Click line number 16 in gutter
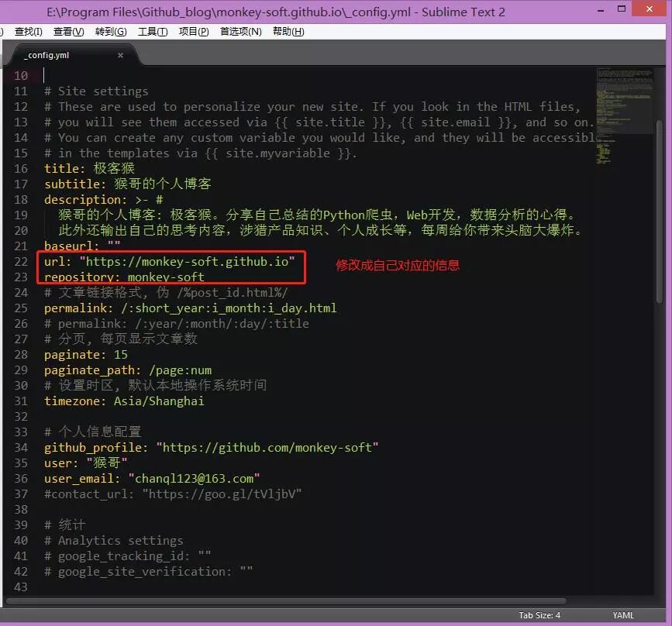 pos(21,169)
